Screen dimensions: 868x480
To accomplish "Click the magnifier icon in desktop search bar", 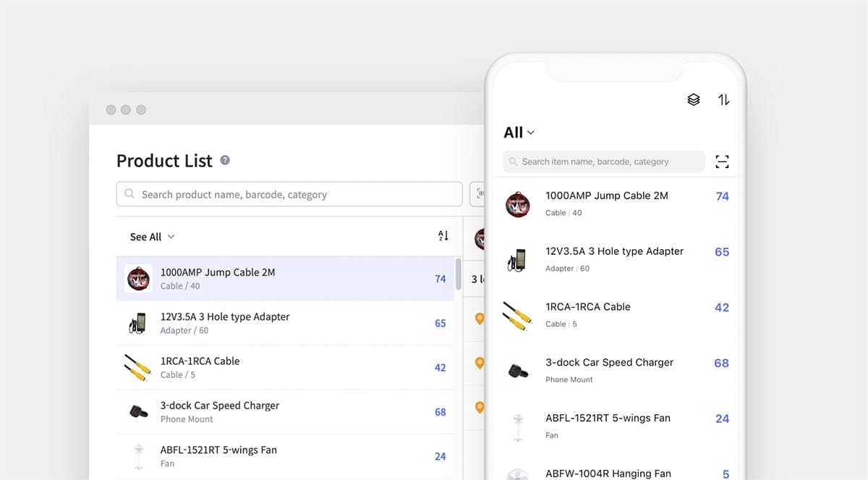I will pyautogui.click(x=129, y=194).
